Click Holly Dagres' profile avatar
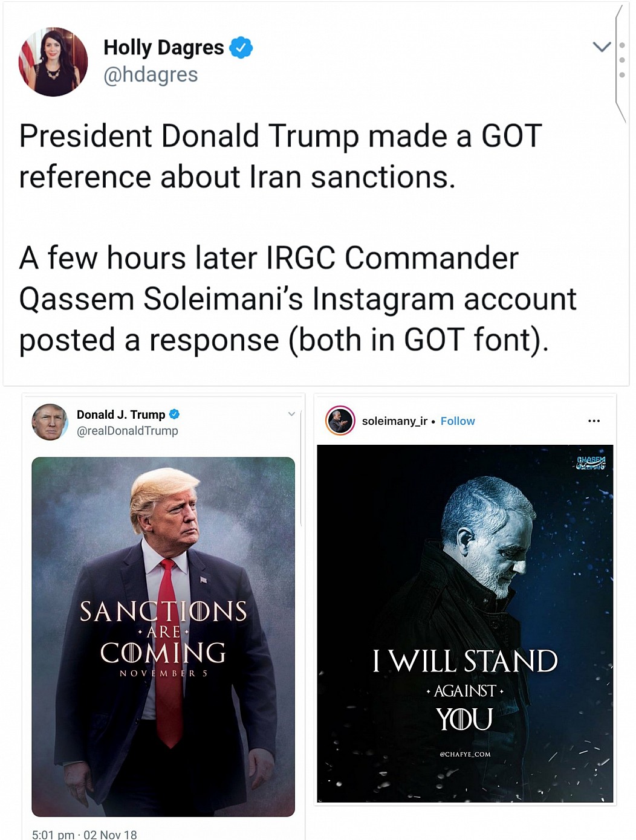636x840 pixels. [x=53, y=62]
